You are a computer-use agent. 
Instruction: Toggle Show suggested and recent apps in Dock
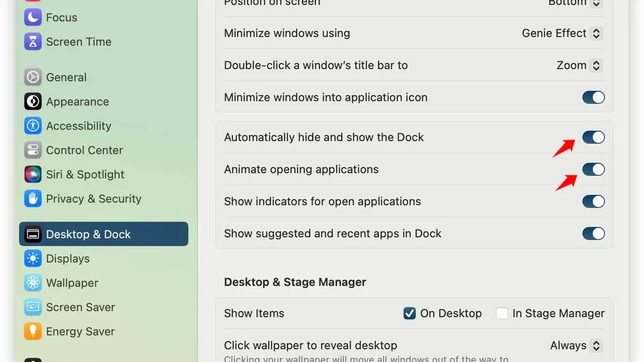[x=594, y=234]
